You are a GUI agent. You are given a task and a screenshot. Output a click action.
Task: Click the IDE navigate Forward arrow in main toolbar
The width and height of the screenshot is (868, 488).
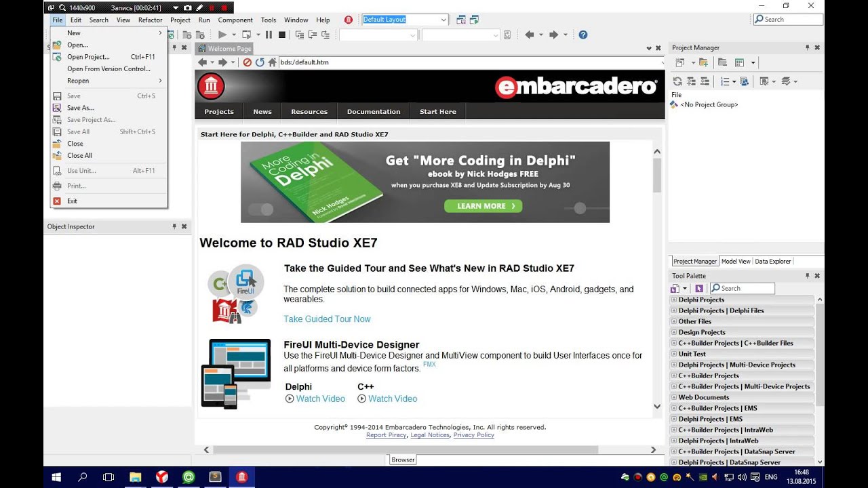click(553, 35)
